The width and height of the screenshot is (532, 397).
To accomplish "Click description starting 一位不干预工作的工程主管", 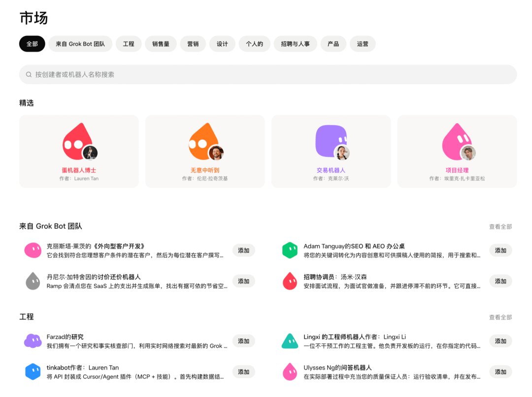I will tap(392, 346).
